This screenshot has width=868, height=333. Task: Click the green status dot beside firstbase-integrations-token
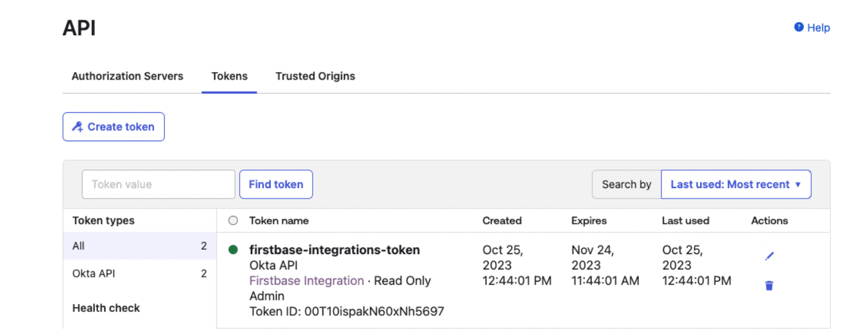coord(233,250)
